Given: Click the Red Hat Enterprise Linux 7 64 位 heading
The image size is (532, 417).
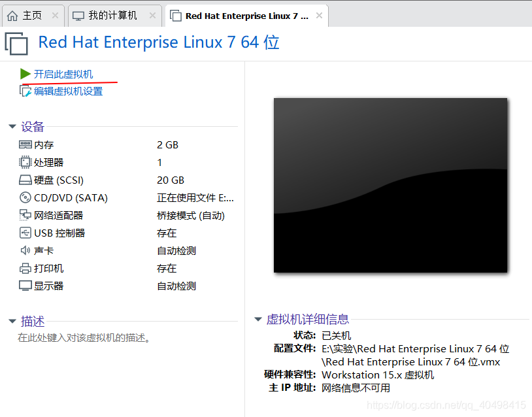Looking at the screenshot, I should [x=159, y=42].
